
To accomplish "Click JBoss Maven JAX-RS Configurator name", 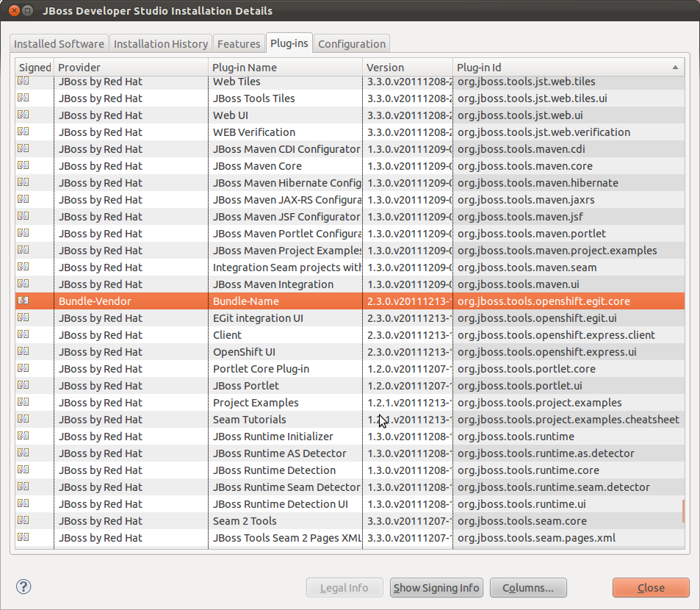I will [287, 200].
